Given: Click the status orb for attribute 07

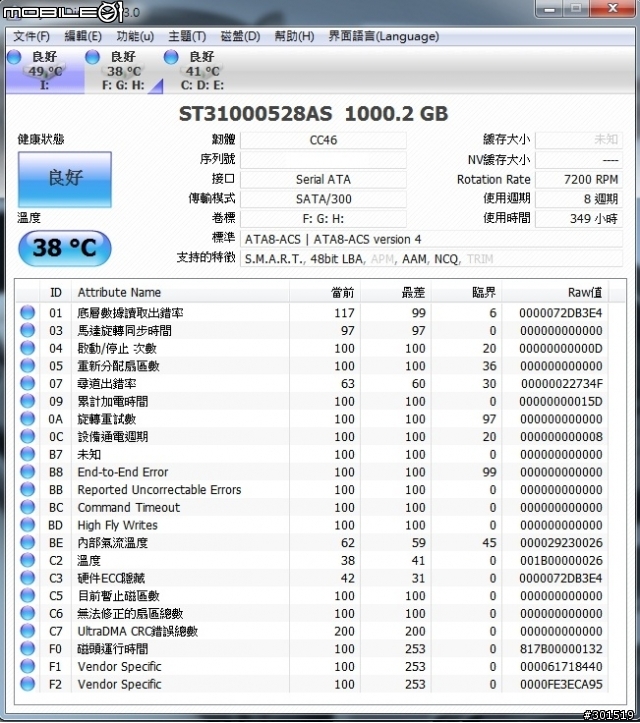Looking at the screenshot, I should click(x=28, y=383).
